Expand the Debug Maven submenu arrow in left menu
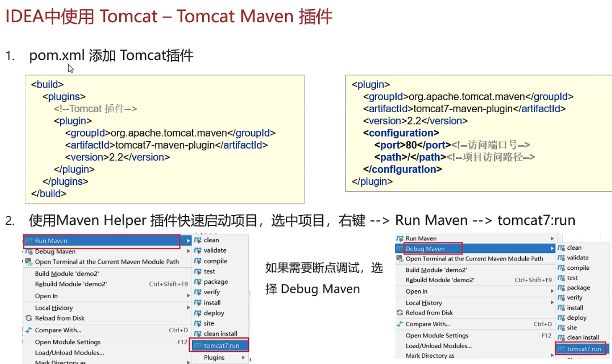The width and height of the screenshot is (612, 364). pos(189,251)
